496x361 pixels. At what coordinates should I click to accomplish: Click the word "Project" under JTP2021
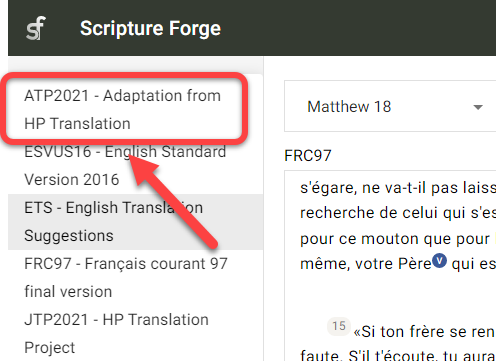coord(50,348)
